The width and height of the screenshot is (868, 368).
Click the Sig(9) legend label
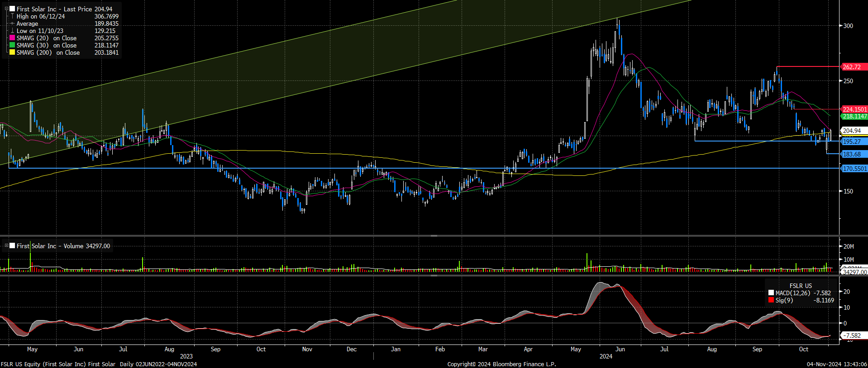[784, 300]
